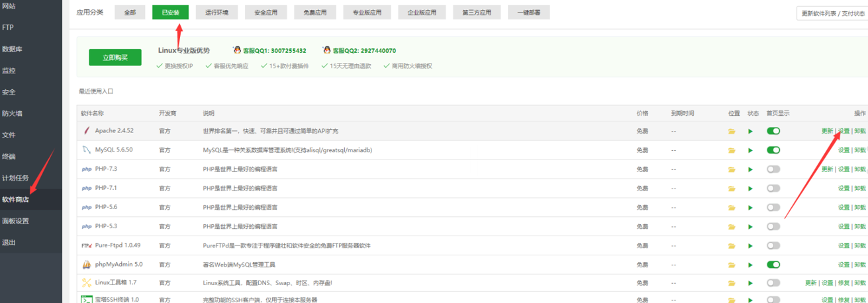The image size is (868, 303).
Task: Click the 客服QQ2: 2927440070 contact text
Action: (x=364, y=50)
